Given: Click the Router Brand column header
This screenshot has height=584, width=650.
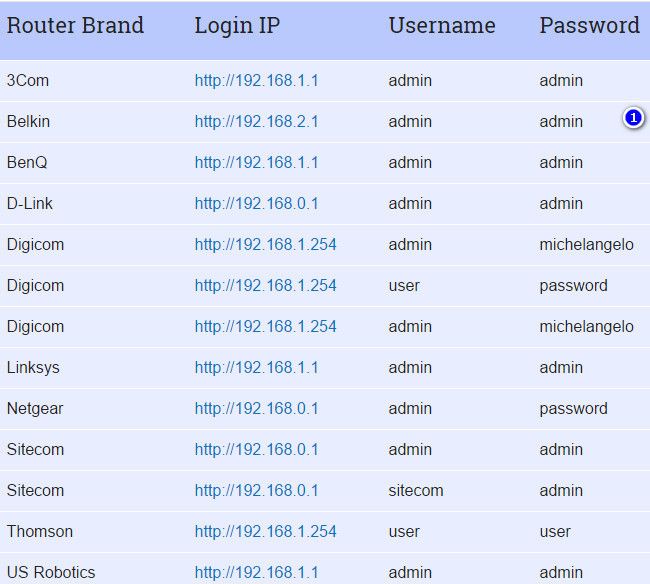Looking at the screenshot, I should point(75,25).
